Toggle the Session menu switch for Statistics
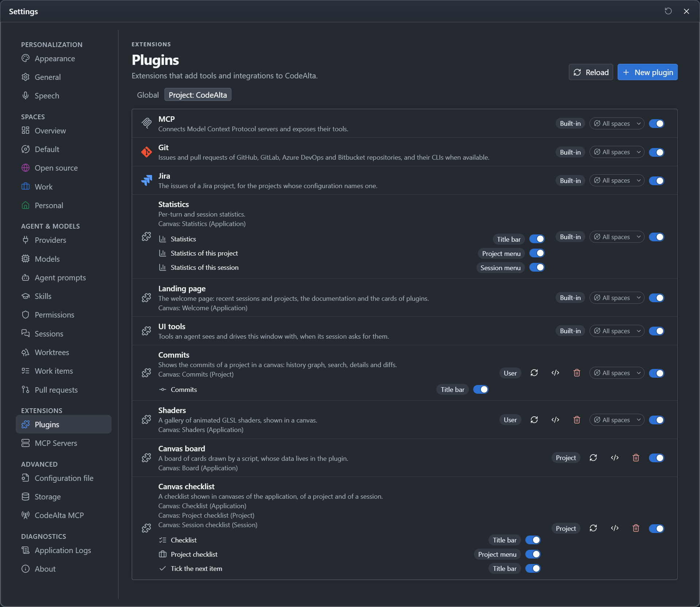 [x=537, y=267]
